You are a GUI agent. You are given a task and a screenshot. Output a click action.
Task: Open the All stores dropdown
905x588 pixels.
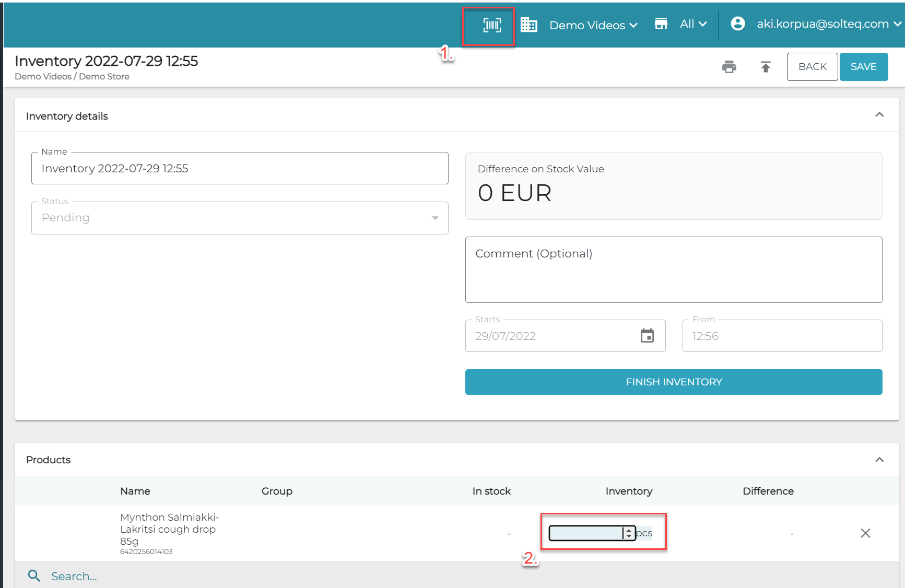click(693, 24)
